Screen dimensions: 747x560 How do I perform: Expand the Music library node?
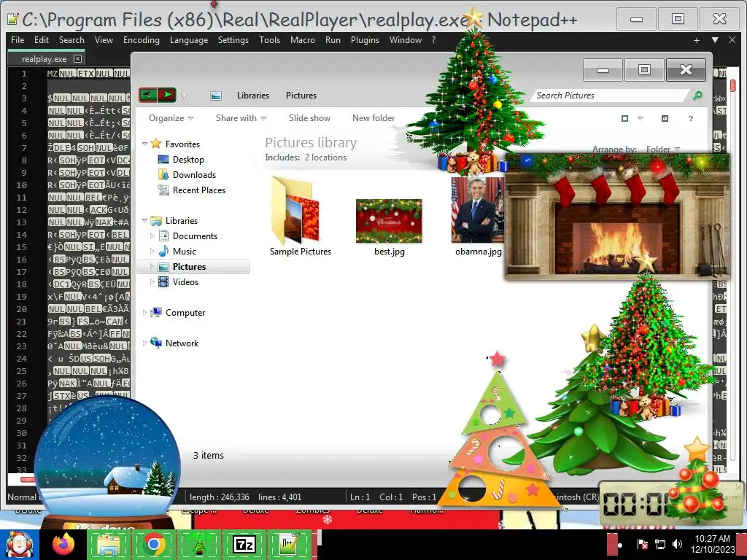tap(152, 251)
